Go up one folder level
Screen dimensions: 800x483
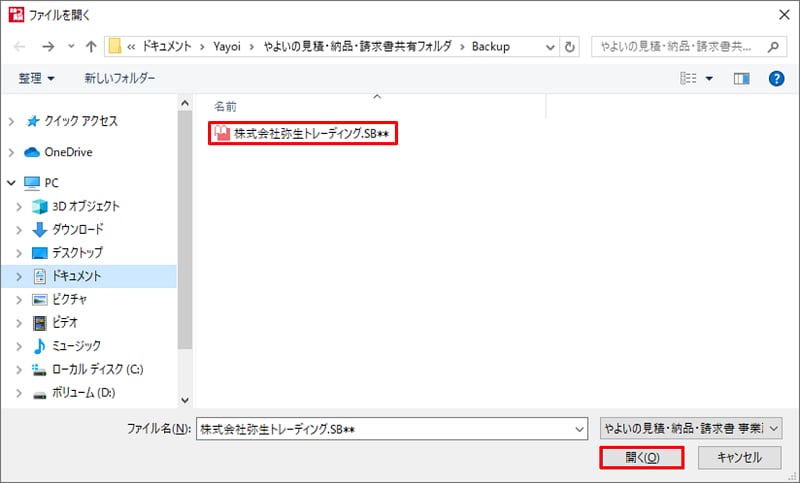[91, 47]
